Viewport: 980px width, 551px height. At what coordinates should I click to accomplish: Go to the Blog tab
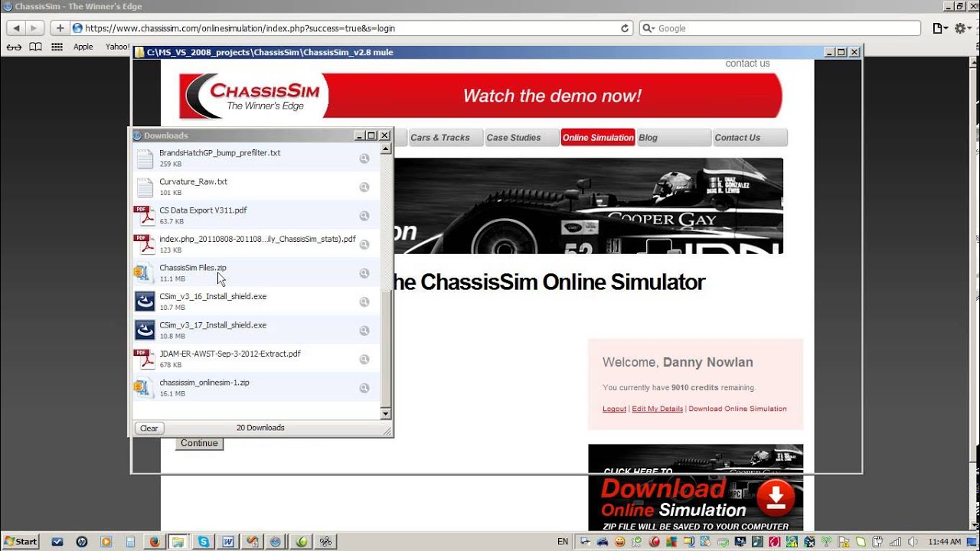coord(675,138)
